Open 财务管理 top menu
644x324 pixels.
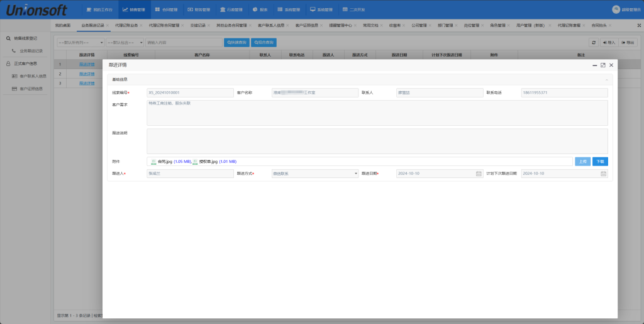coord(199,9)
